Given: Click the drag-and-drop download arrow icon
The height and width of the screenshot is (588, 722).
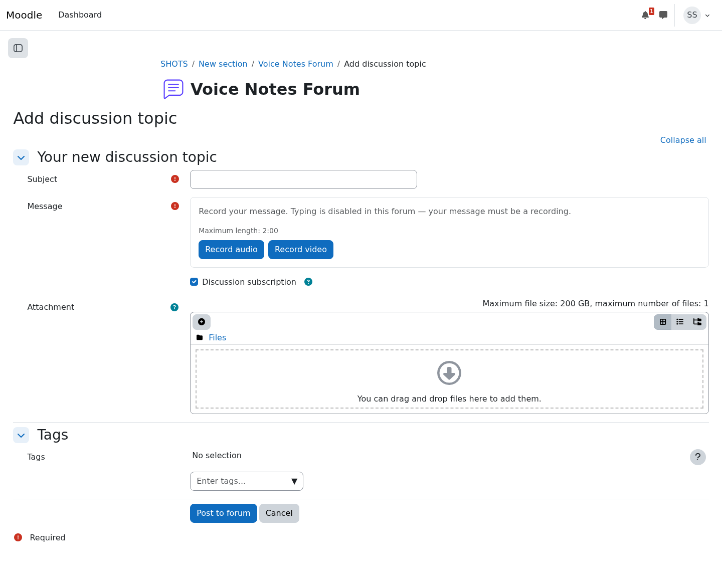Looking at the screenshot, I should point(449,373).
